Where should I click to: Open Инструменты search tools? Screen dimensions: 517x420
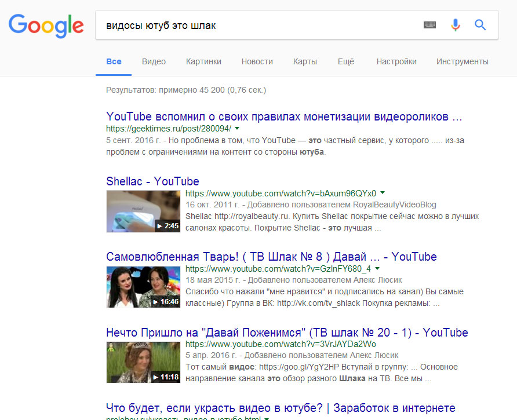463,61
